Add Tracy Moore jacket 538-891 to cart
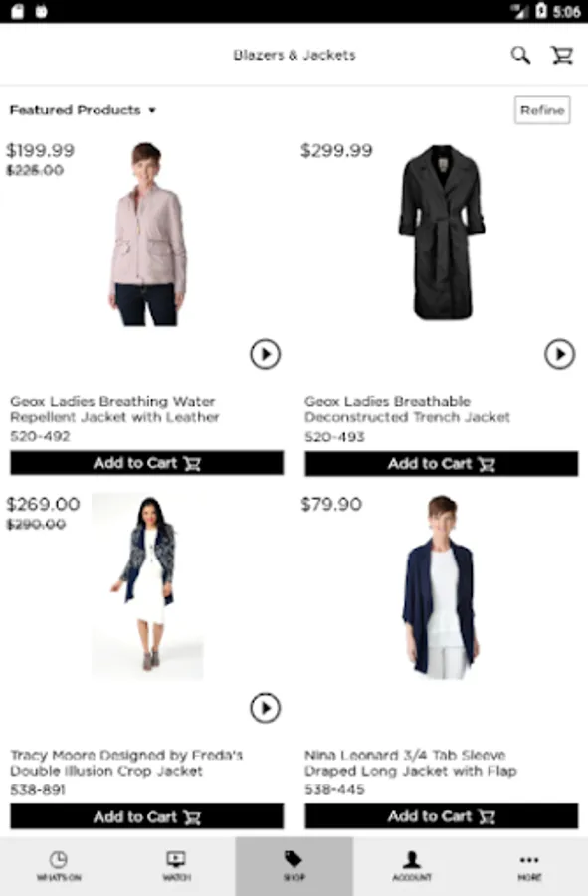Viewport: 588px width, 896px height. pyautogui.click(x=146, y=816)
